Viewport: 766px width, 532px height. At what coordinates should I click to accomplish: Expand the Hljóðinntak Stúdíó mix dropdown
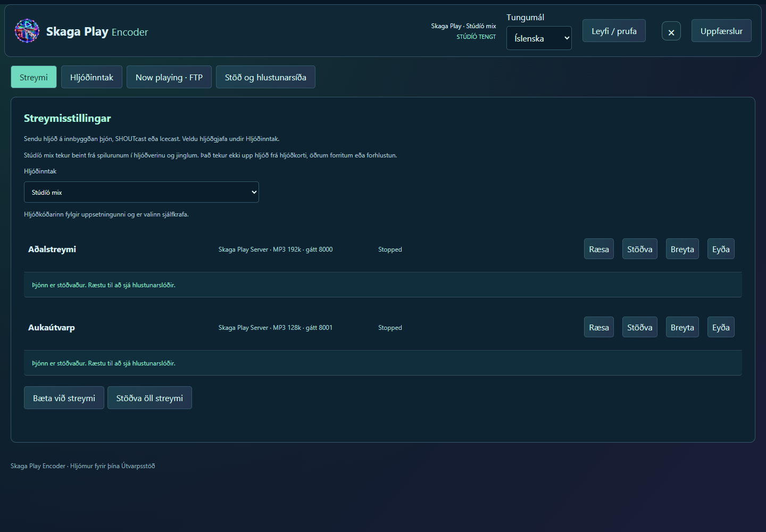141,192
